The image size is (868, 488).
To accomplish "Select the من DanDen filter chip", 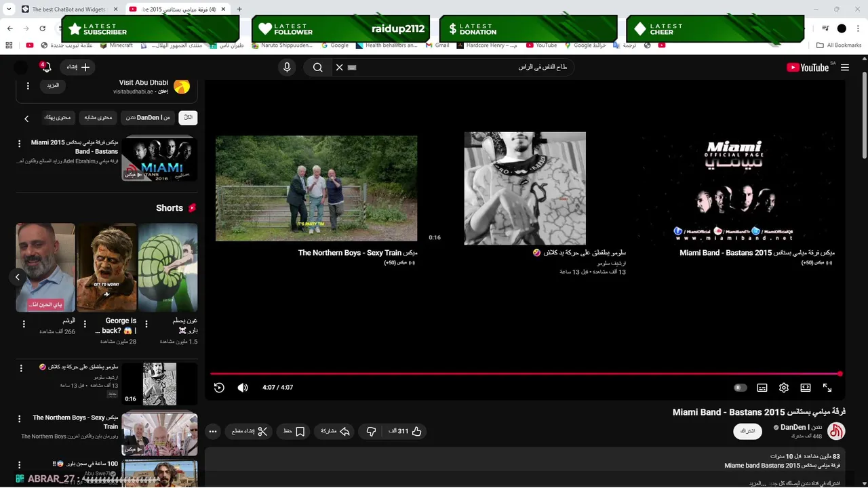I will click(x=148, y=118).
